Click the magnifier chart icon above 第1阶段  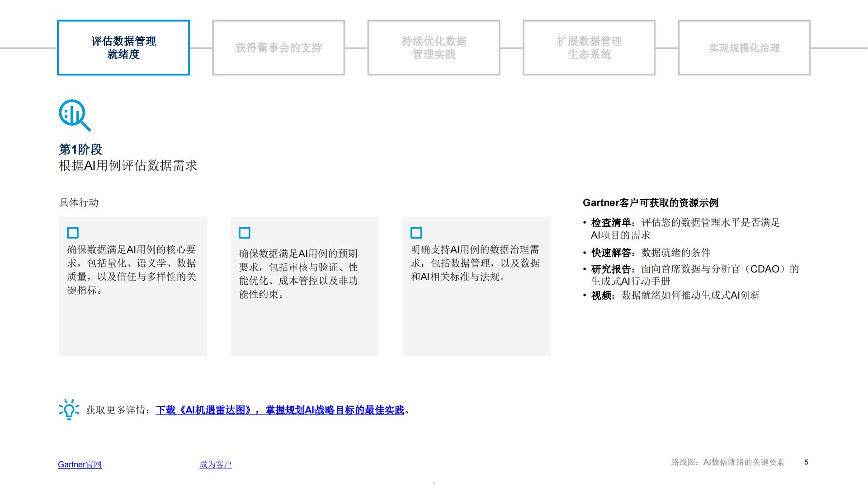coord(75,115)
